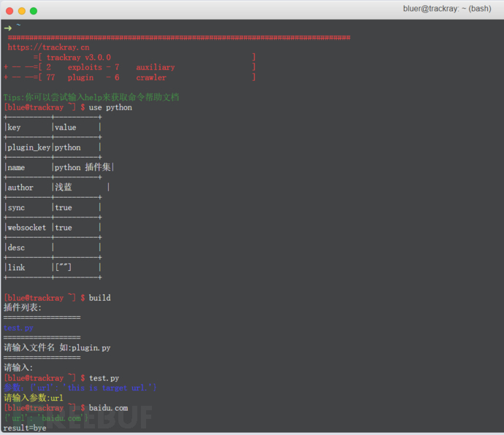
Task: Click the typed 'test.py' command text
Action: coord(104,379)
